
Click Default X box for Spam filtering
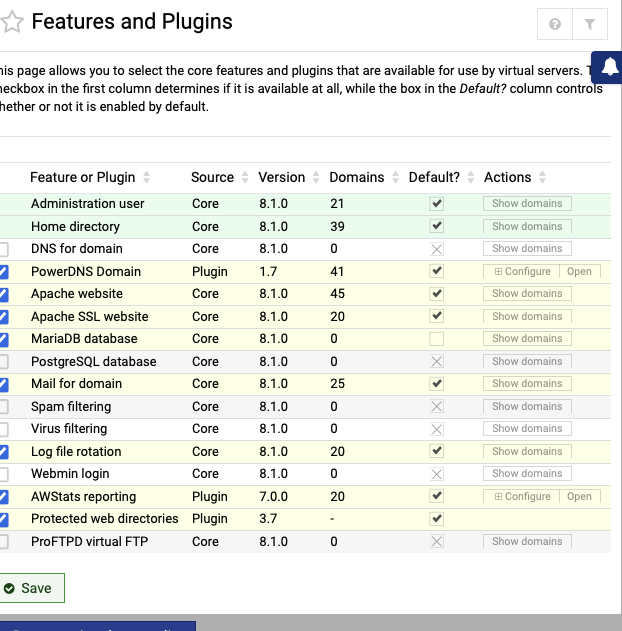tap(437, 406)
